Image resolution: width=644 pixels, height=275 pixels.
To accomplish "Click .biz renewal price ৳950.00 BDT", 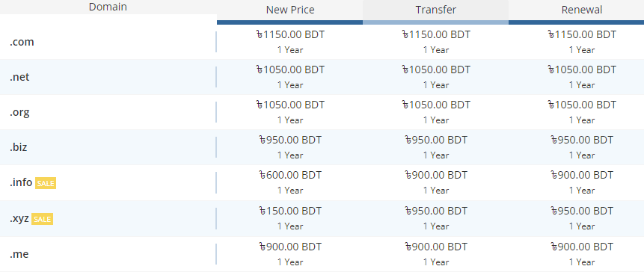I will point(582,140).
